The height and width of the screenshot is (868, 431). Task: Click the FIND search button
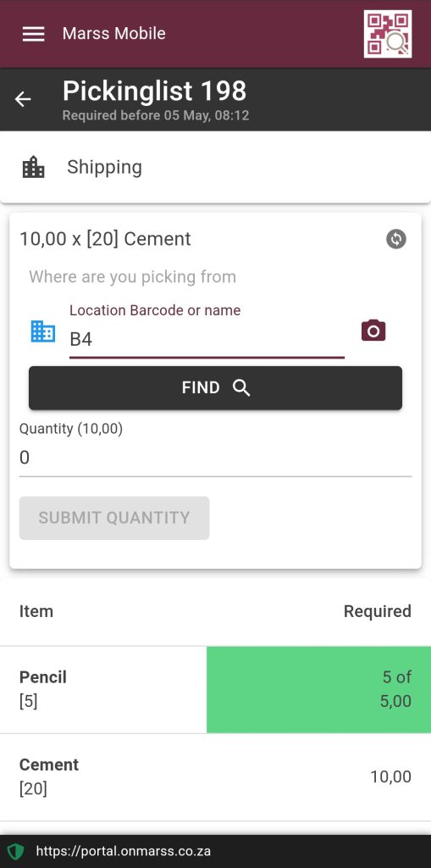[215, 388]
